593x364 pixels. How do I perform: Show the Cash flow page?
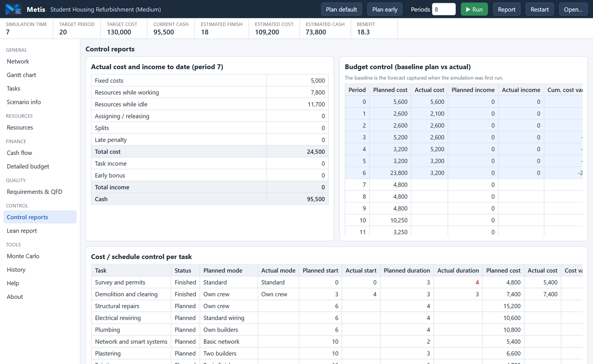pyautogui.click(x=40, y=153)
